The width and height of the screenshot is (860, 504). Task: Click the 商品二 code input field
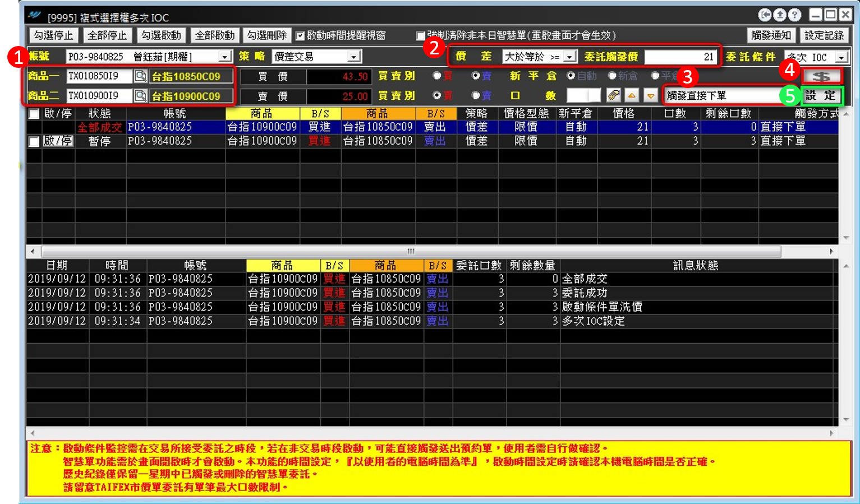(99, 96)
